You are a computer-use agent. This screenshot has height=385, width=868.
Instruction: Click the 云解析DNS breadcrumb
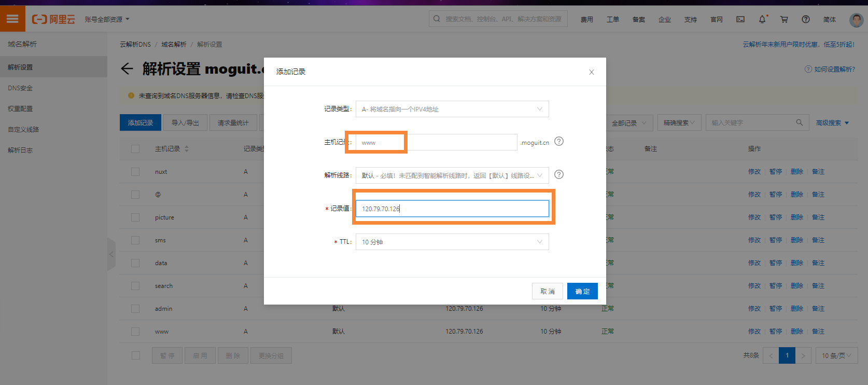pos(135,45)
